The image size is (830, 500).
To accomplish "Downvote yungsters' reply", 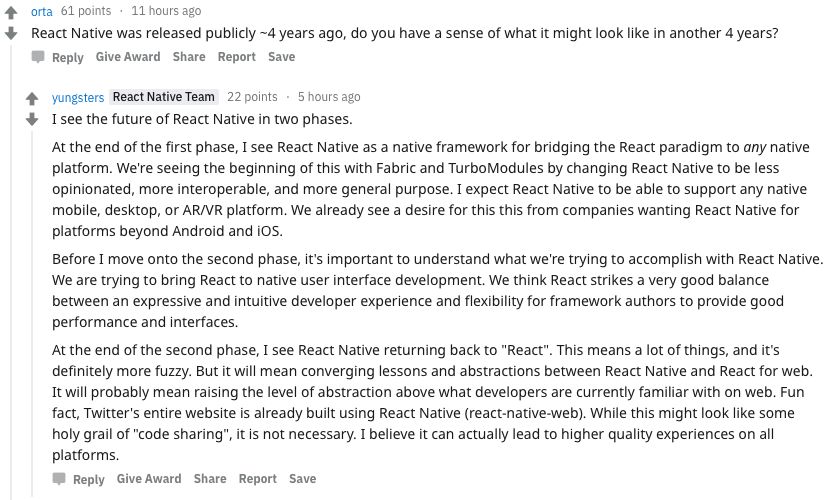I will [x=32, y=119].
